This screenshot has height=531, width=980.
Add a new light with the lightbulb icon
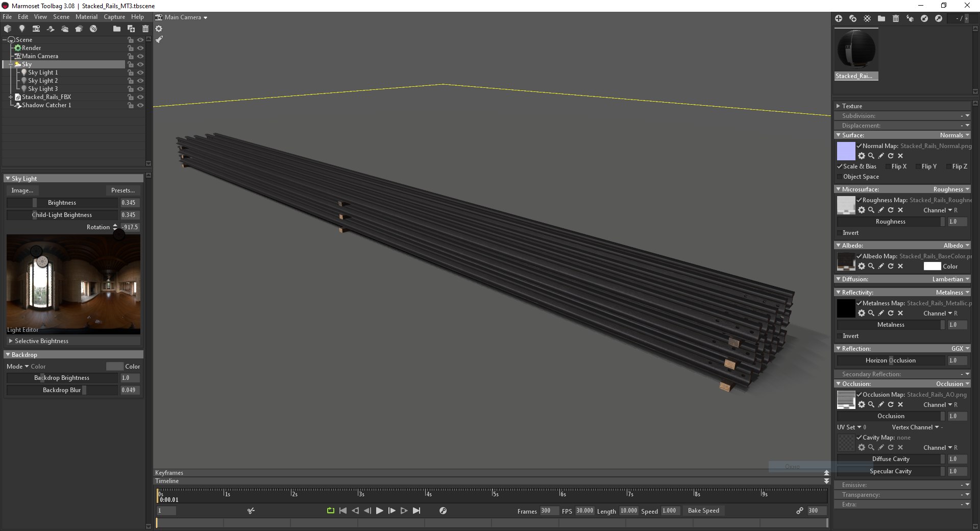[21, 29]
